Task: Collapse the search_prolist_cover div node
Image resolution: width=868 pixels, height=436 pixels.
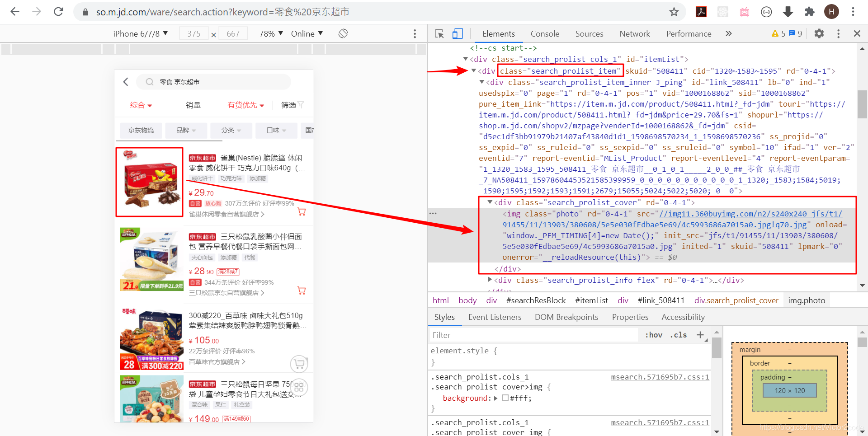Action: click(490, 202)
